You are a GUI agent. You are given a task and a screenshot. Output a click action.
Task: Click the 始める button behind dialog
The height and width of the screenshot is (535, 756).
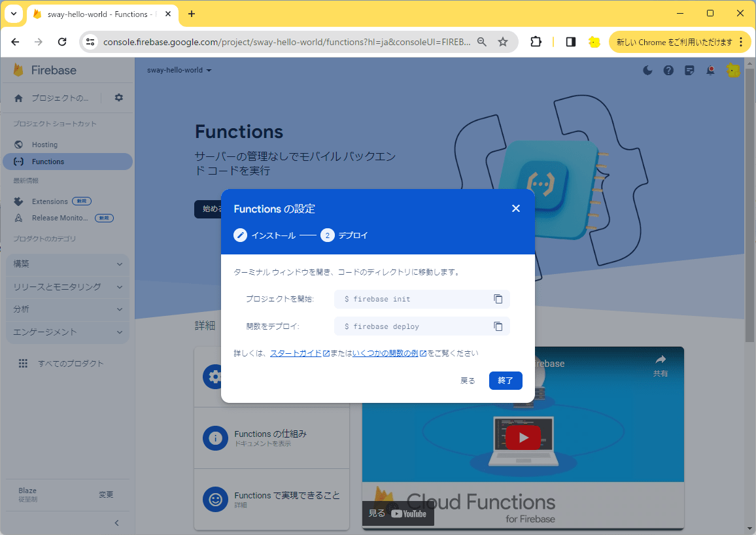[x=208, y=209]
